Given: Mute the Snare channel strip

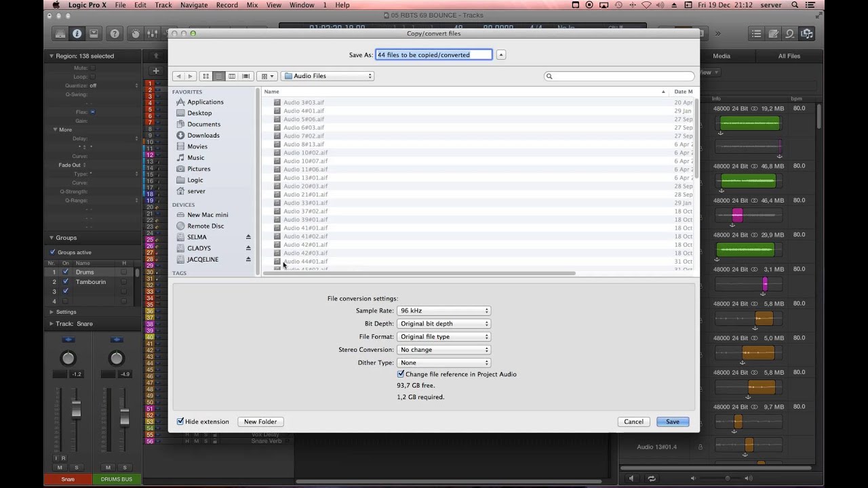Looking at the screenshot, I should coord(60,468).
